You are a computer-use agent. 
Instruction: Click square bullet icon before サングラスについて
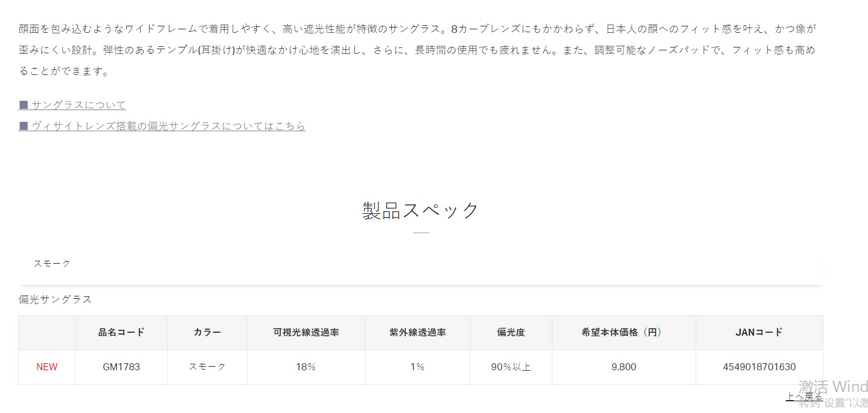point(23,105)
